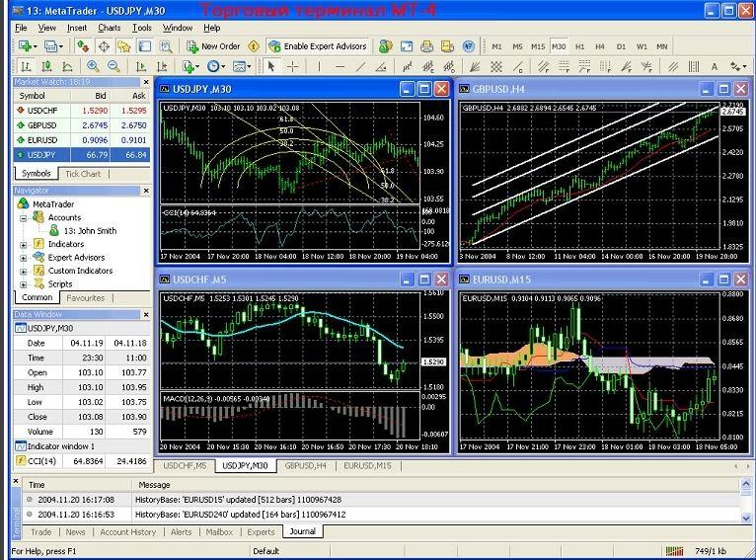Screen dimensions: 756x560
Task: Toggle the Market Watch toolbar icon
Action: (83, 46)
